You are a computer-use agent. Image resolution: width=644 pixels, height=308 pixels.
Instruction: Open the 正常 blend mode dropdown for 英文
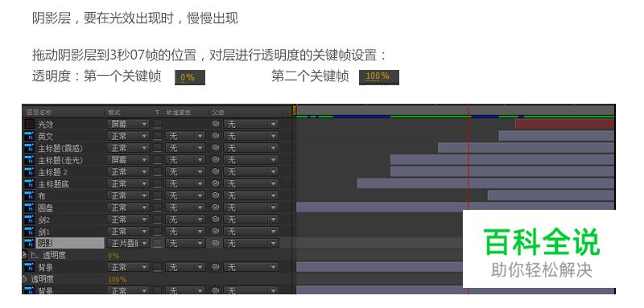(128, 136)
